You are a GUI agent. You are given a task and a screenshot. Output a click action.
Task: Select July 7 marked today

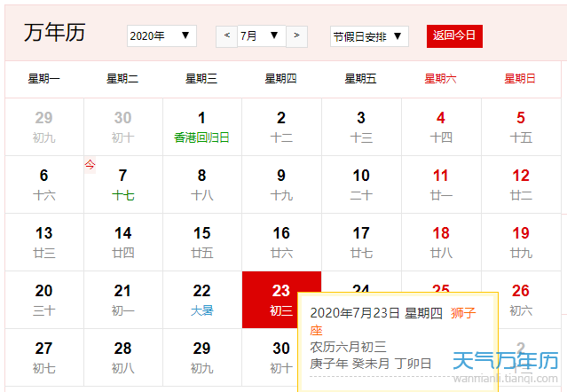pos(123,184)
